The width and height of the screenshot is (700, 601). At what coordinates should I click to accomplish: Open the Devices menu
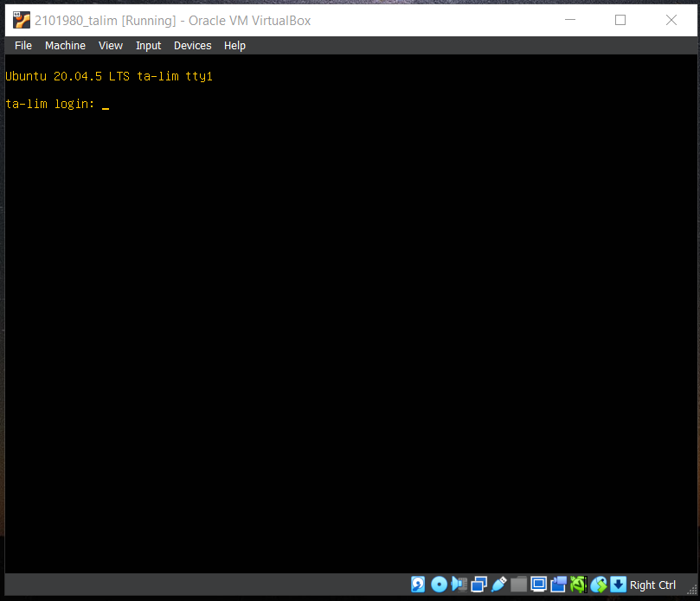click(192, 46)
